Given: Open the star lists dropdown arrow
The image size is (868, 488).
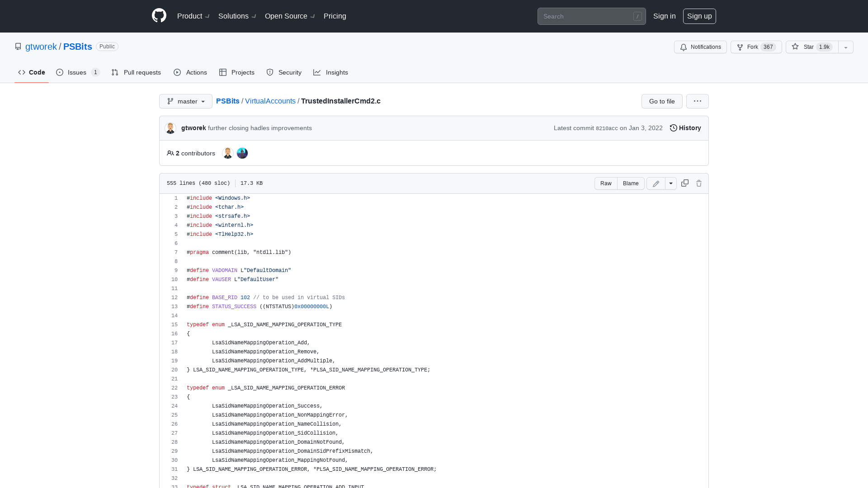Looking at the screenshot, I should click(846, 47).
